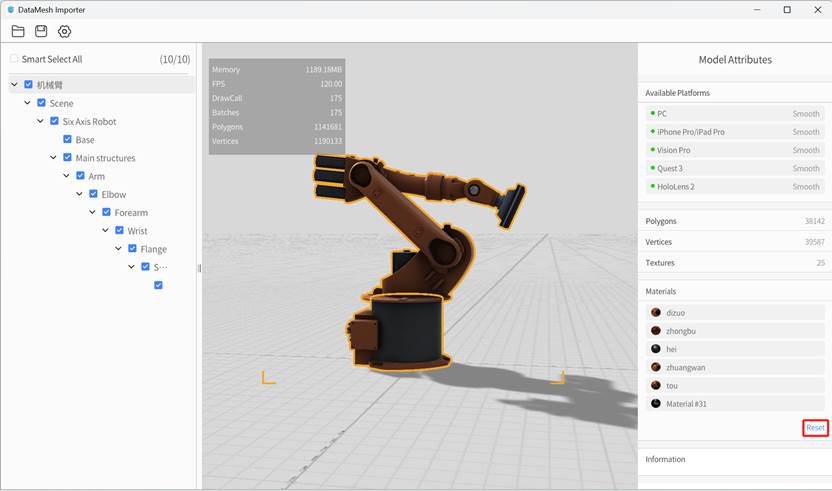Collapse the 机械臂 root node
832x491 pixels.
(x=14, y=84)
